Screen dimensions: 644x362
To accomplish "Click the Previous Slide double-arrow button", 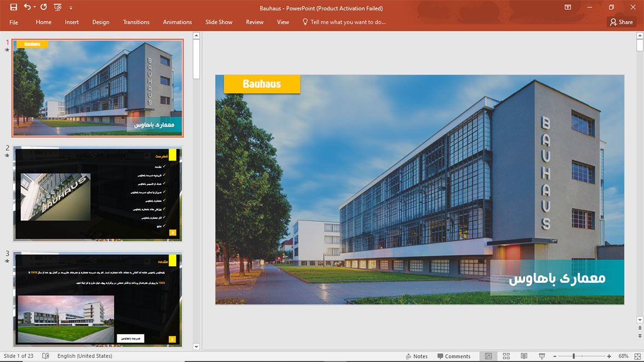I will click(x=640, y=328).
